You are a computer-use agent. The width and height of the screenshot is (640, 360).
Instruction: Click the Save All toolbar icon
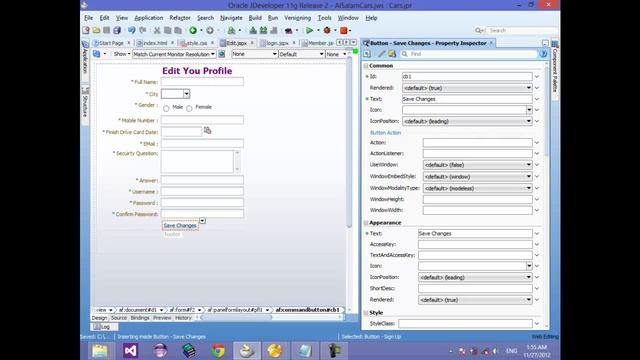coord(117,30)
